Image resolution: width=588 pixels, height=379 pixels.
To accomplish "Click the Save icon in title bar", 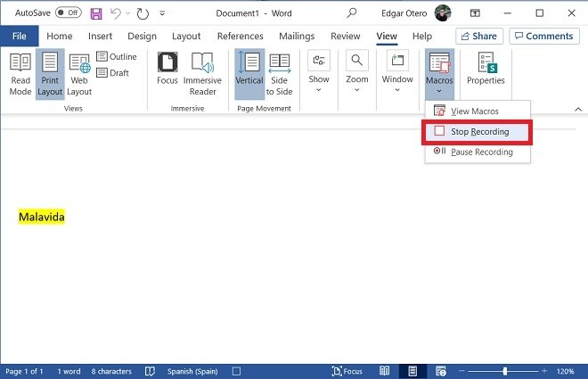I will point(96,14).
